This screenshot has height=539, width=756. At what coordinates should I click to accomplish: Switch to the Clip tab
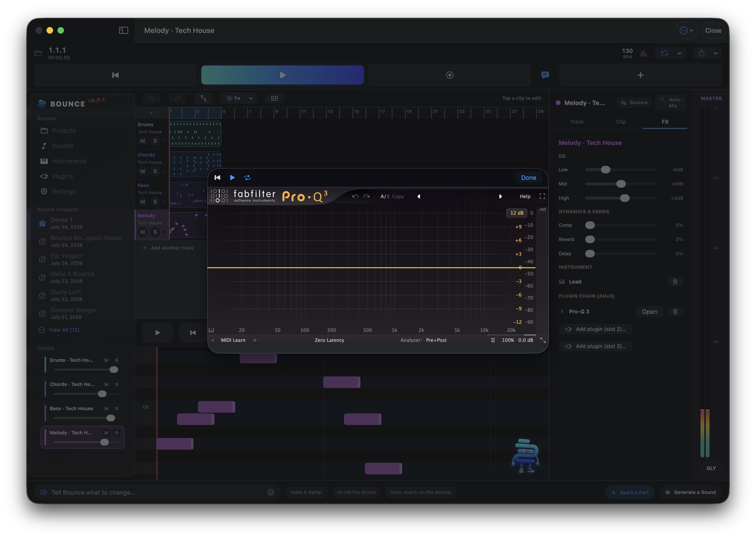click(621, 122)
